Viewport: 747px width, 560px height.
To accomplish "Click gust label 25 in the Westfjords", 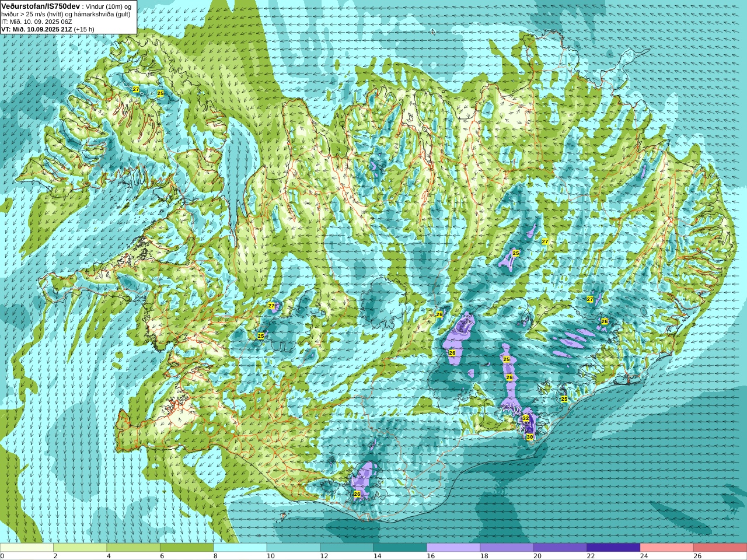I will click(160, 93).
